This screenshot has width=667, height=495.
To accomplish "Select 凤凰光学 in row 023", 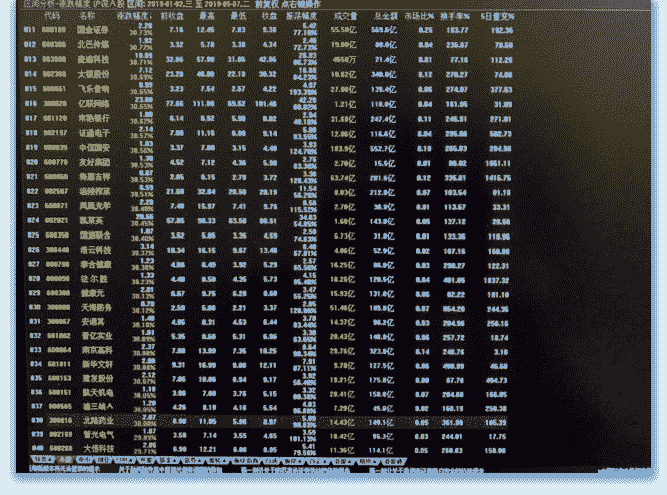I will (94, 206).
